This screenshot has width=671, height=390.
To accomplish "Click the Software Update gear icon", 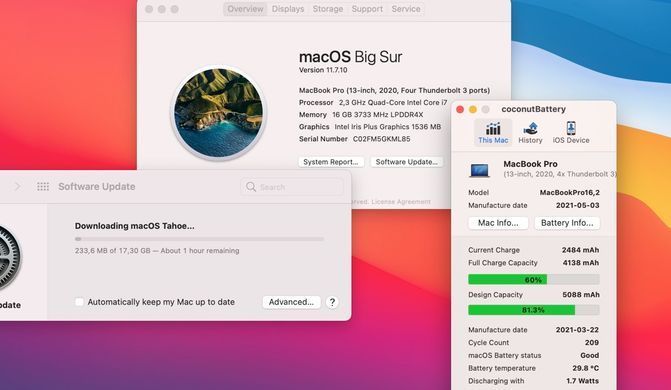I will tap(8, 258).
